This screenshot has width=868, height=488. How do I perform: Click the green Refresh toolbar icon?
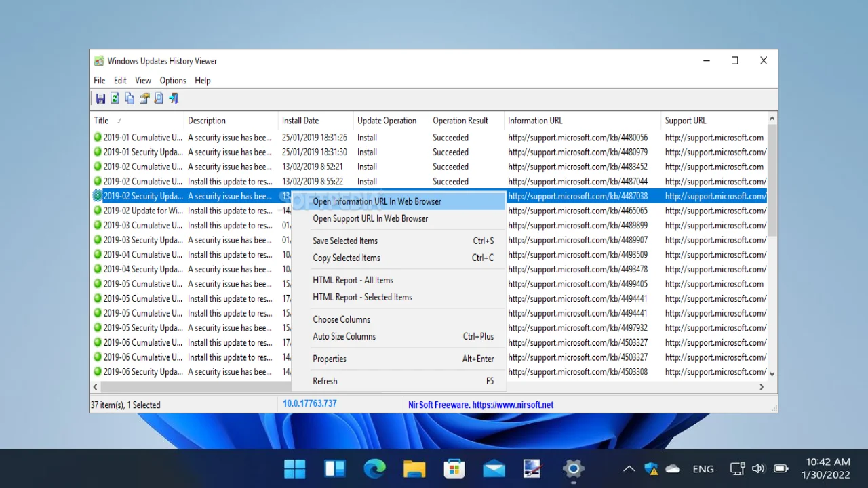tap(115, 99)
